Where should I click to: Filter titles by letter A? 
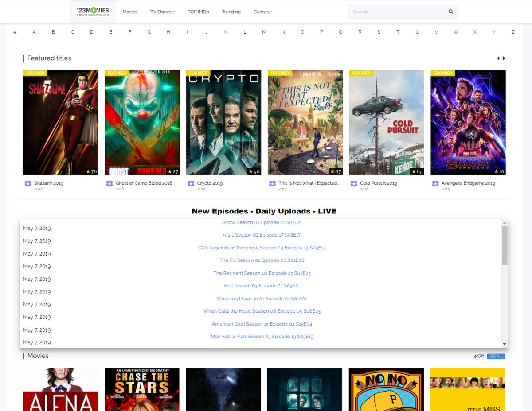(34, 32)
